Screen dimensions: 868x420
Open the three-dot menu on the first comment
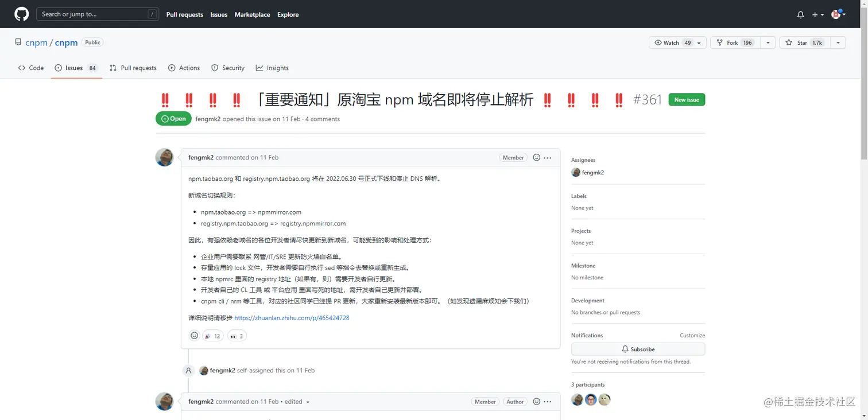pyautogui.click(x=548, y=158)
